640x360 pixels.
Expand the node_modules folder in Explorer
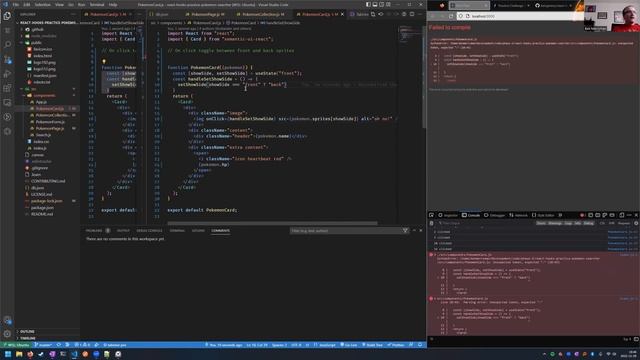[44, 36]
